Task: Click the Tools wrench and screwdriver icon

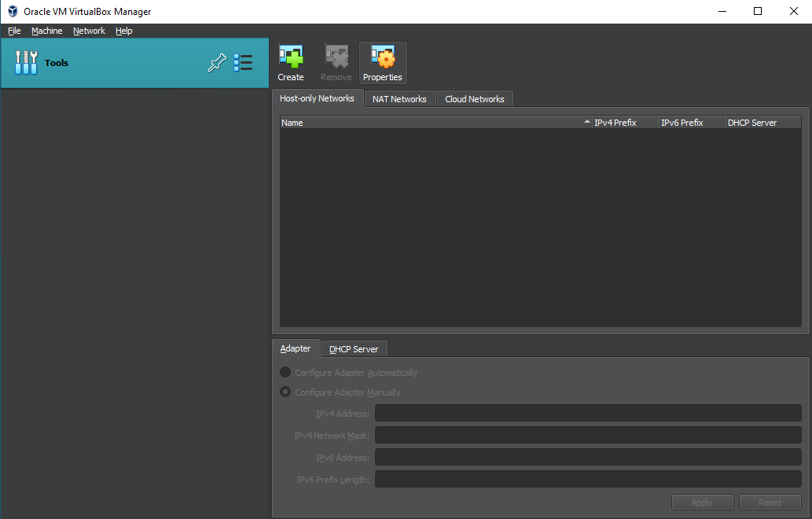Action: coord(26,63)
